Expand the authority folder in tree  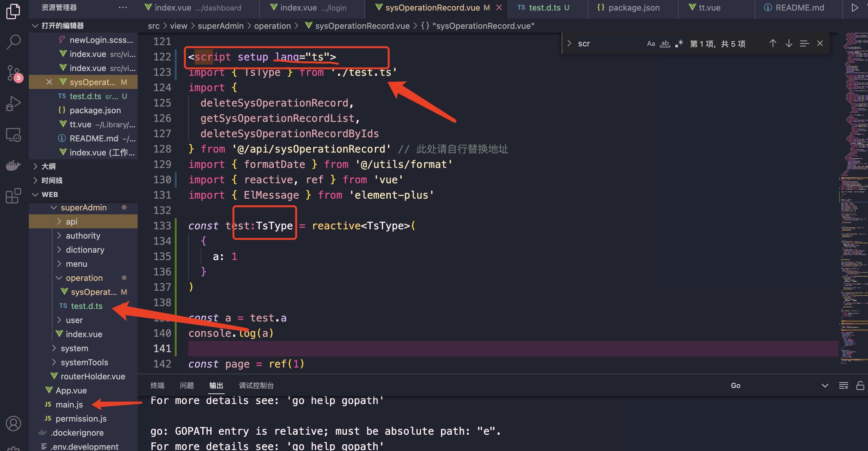click(x=83, y=235)
